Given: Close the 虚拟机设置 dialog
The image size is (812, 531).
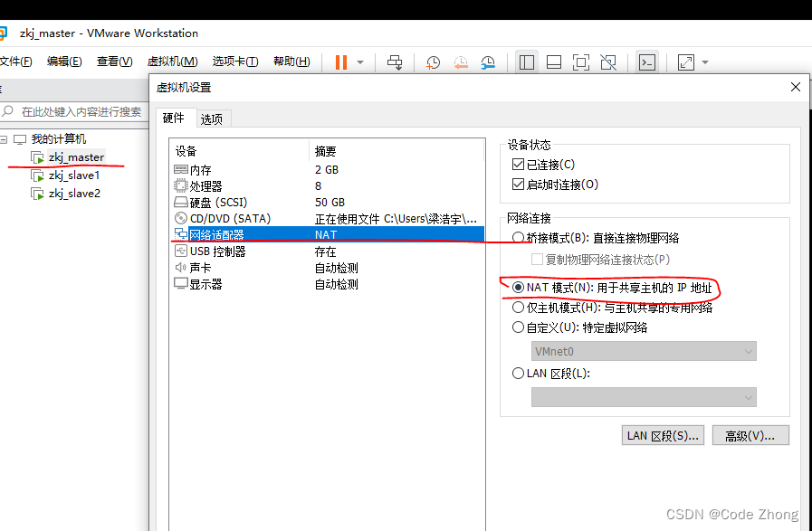Looking at the screenshot, I should (796, 87).
